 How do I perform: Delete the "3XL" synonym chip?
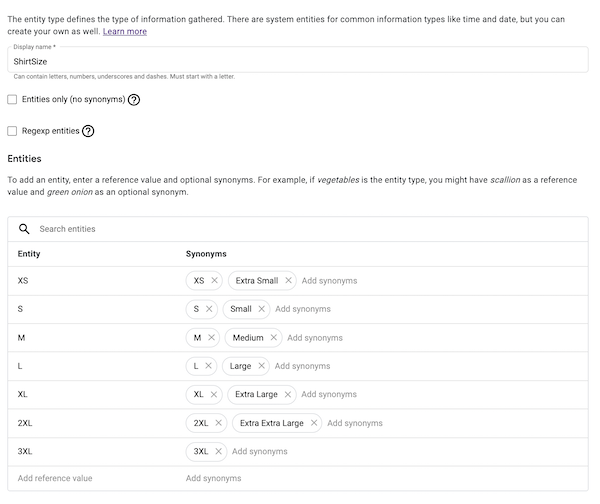[219, 451]
